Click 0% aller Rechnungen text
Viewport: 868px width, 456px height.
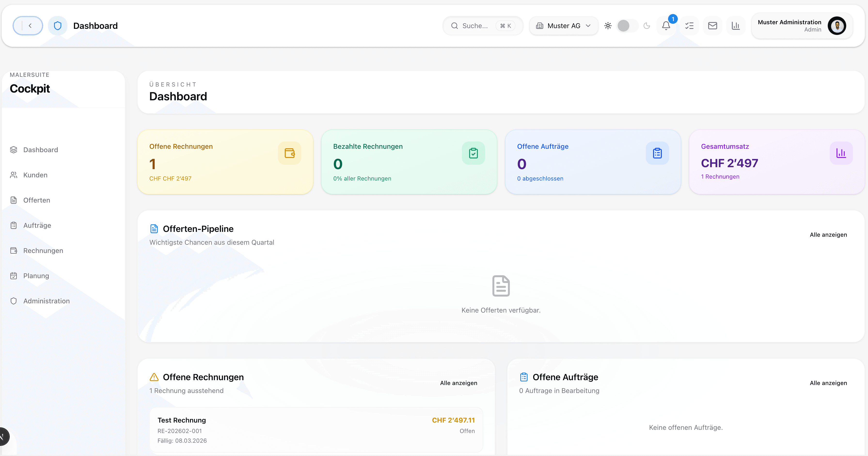362,179
